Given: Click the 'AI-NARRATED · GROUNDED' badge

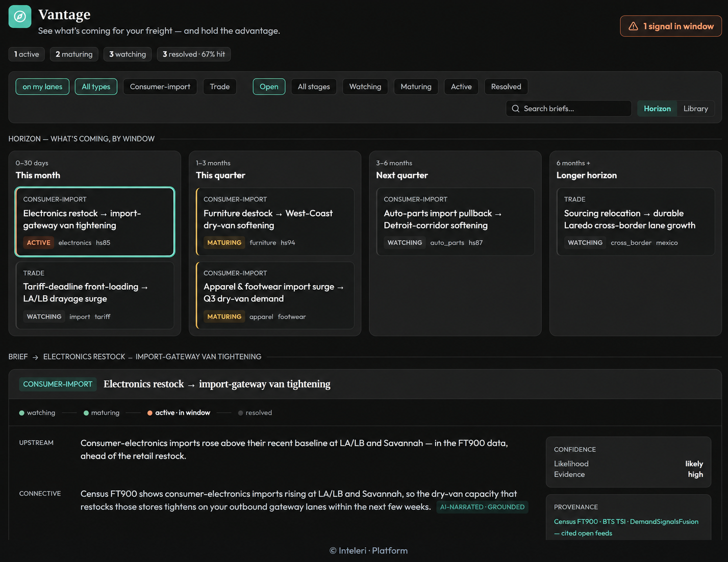Looking at the screenshot, I should (x=482, y=507).
